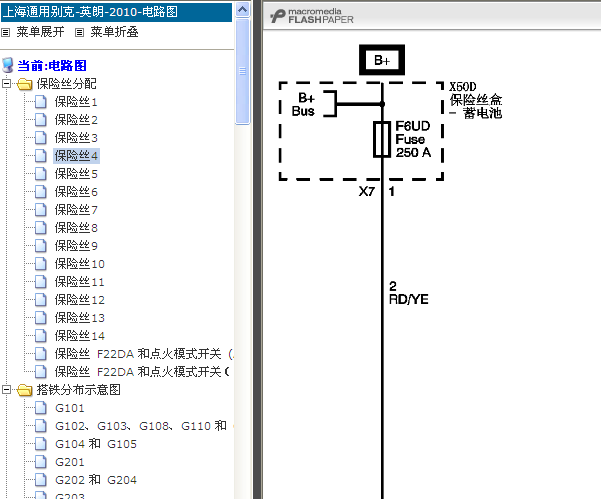Open the 保险丝5 diagram
The width and height of the screenshot is (601, 499).
pos(76,174)
